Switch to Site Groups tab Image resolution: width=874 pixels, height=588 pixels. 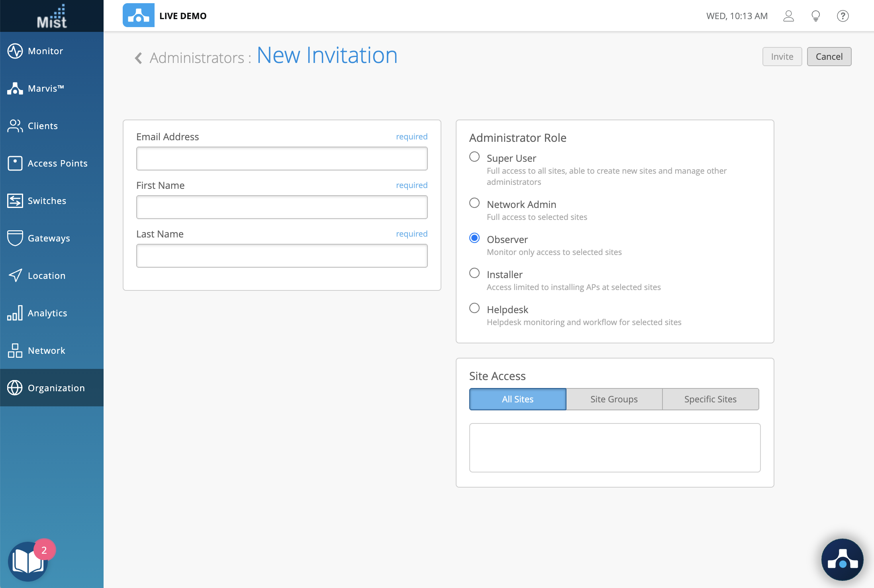tap(614, 399)
